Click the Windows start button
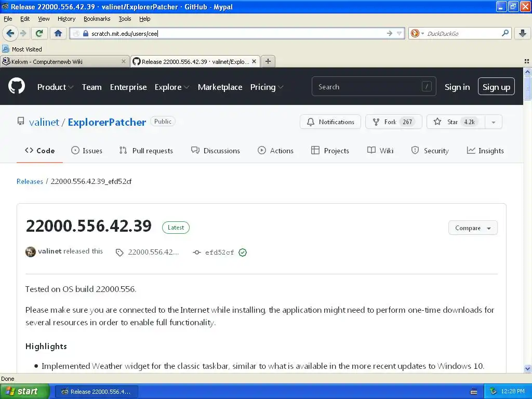 25,391
